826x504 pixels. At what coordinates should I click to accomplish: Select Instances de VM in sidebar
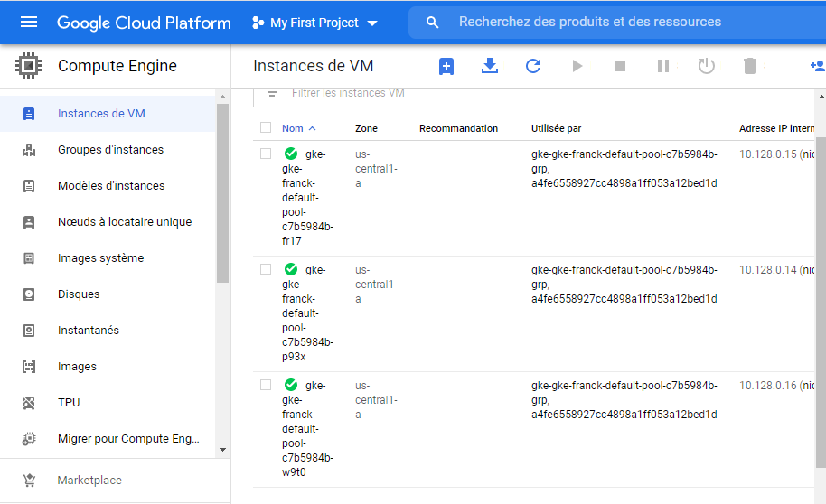108,114
